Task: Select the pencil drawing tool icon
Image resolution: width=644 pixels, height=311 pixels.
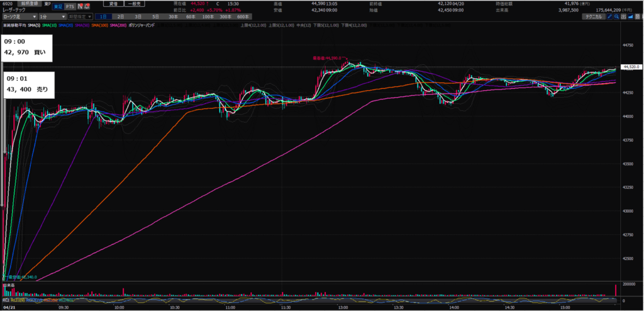Action: (x=611, y=16)
